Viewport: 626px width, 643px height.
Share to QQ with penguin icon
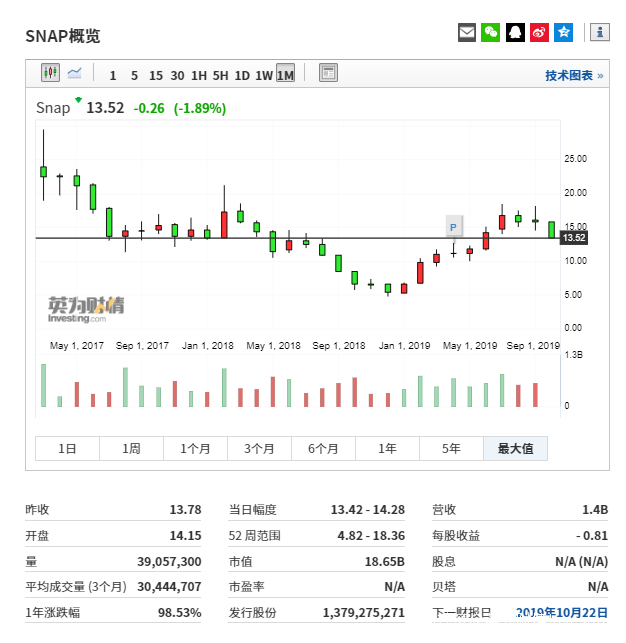[x=515, y=32]
